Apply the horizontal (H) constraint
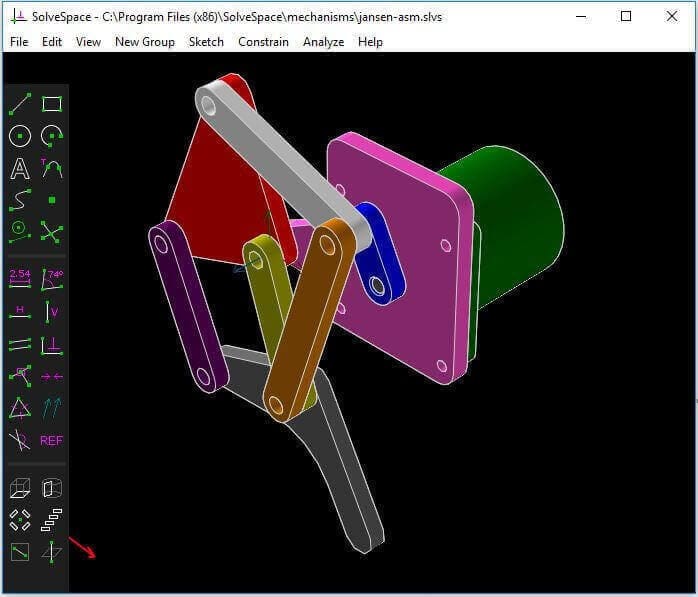Image resolution: width=698 pixels, height=597 pixels. tap(20, 311)
